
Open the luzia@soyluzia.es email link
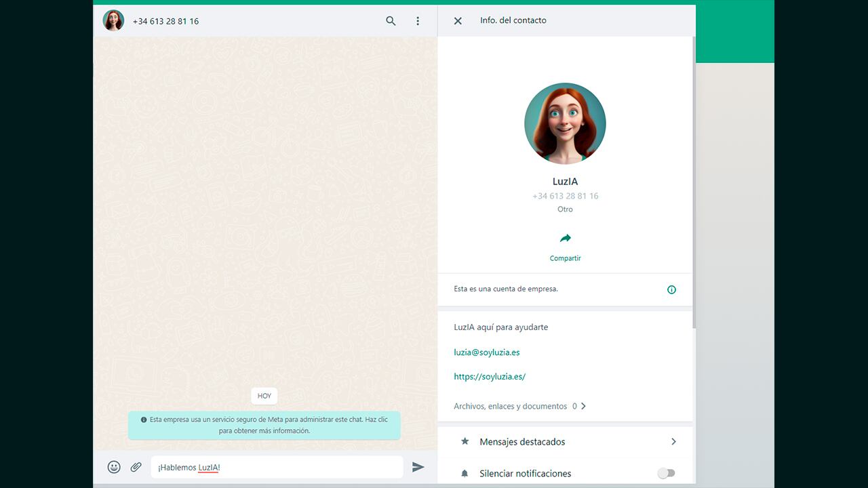pyautogui.click(x=486, y=352)
